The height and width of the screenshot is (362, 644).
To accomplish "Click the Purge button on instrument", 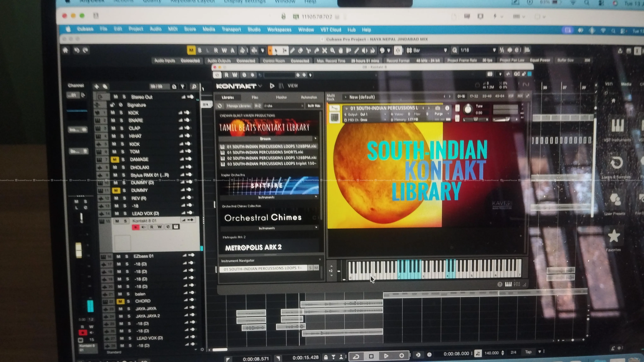I will 439,114.
